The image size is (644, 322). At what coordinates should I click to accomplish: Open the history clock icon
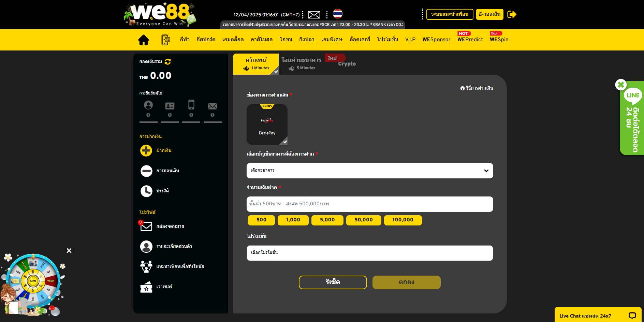pyautogui.click(x=146, y=191)
